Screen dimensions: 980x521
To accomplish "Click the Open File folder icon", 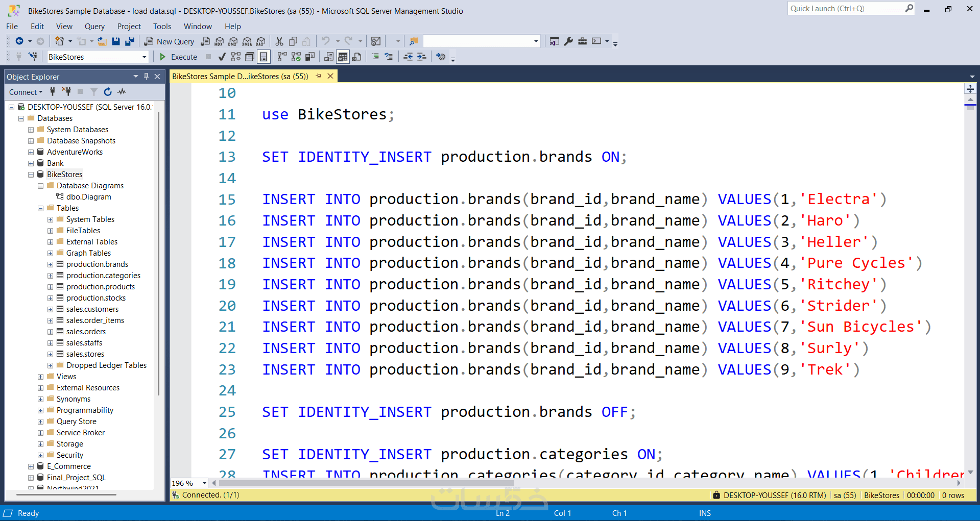I will click(x=102, y=41).
